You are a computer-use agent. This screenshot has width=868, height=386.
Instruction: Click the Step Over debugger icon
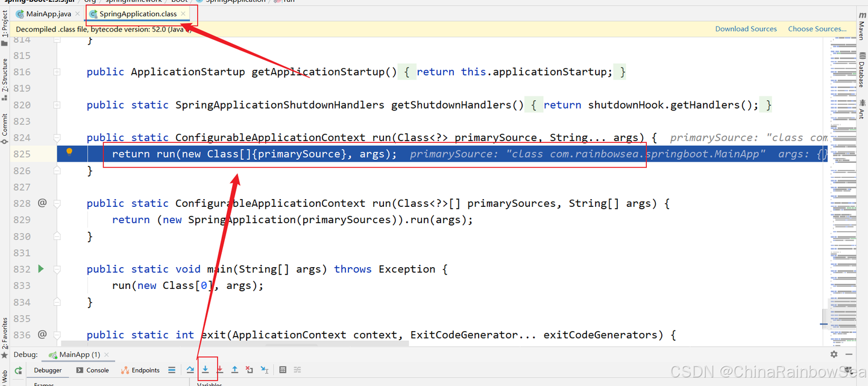(190, 370)
